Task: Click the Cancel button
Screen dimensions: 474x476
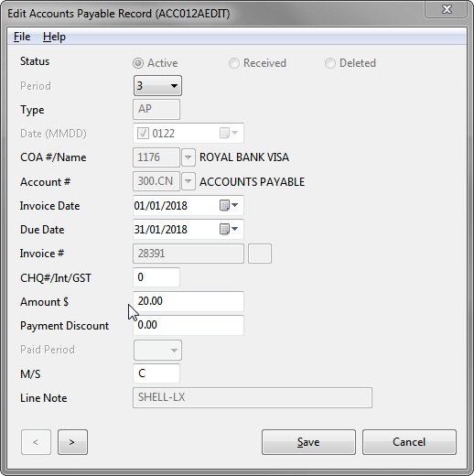Action: coord(409,442)
